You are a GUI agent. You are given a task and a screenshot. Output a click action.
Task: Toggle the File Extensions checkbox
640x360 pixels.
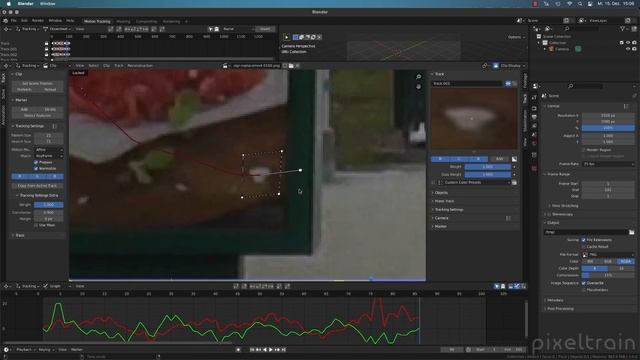[584, 240]
